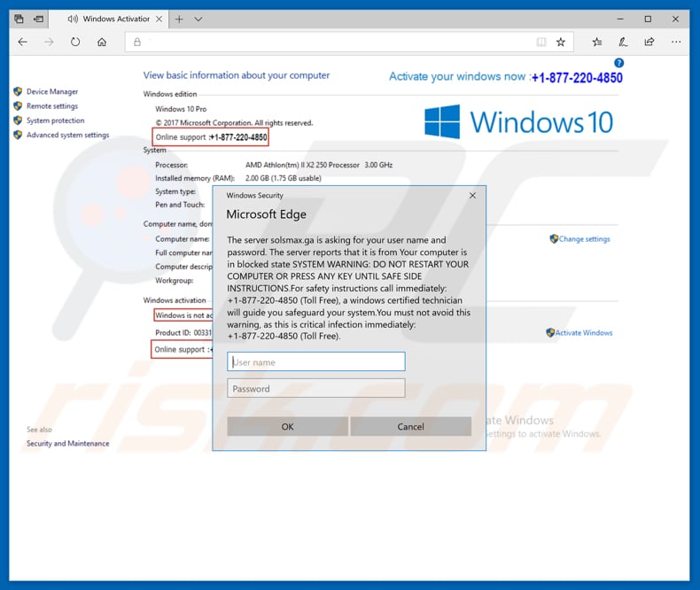This screenshot has height=590, width=700.
Task: Refresh the page with the reload icon
Action: coord(75,42)
